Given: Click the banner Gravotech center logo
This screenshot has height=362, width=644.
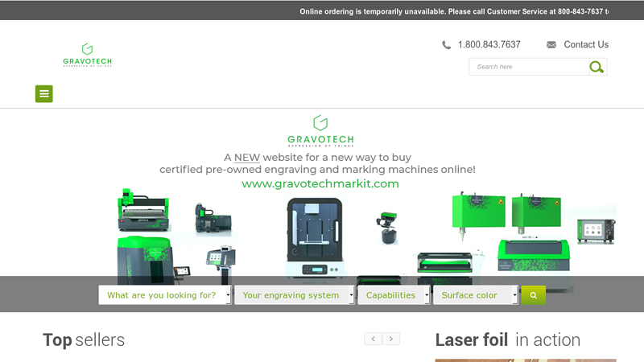Looking at the screenshot, I should [320, 131].
